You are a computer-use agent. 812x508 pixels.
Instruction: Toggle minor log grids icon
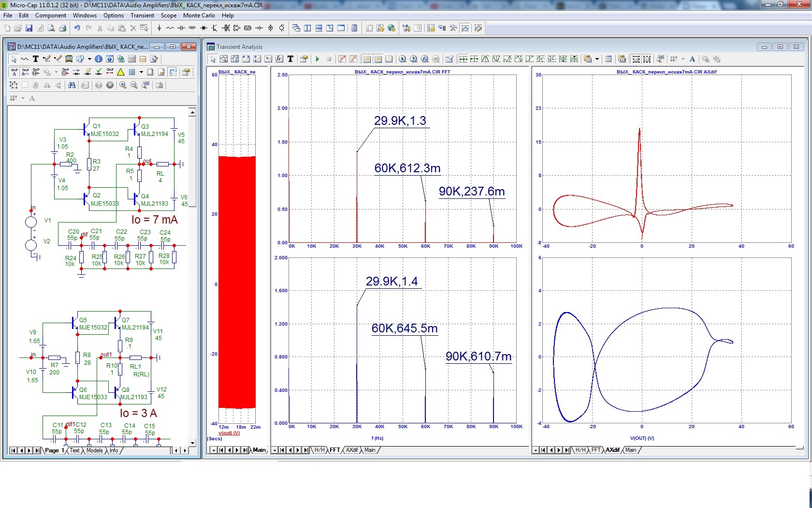(389, 59)
